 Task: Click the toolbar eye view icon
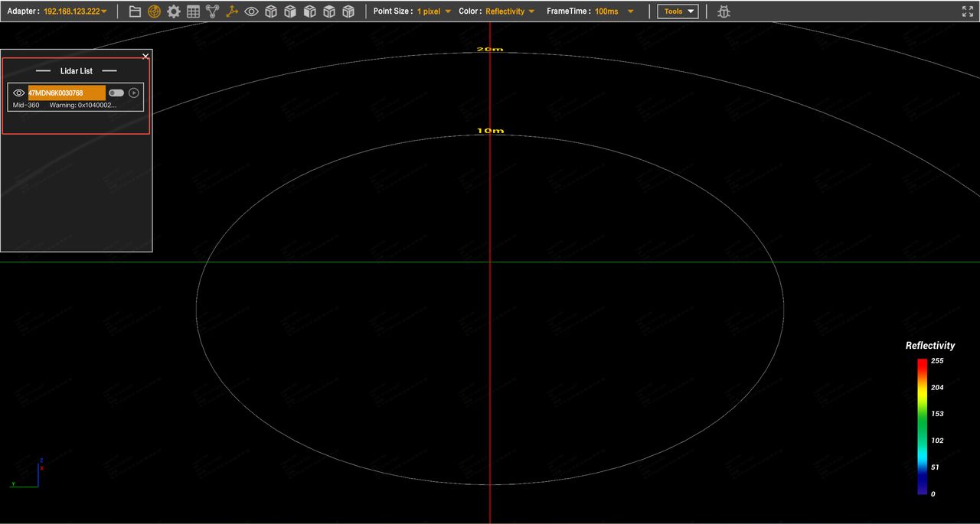coord(251,11)
